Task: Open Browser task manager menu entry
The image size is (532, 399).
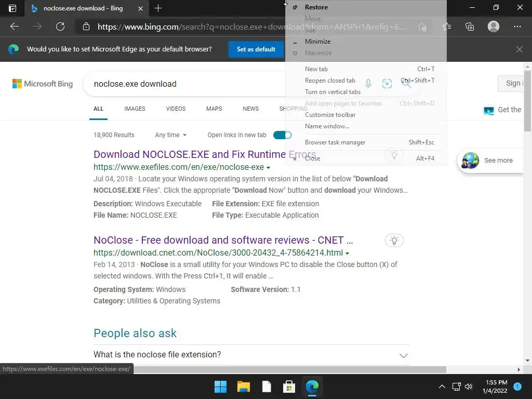Action: point(366,142)
